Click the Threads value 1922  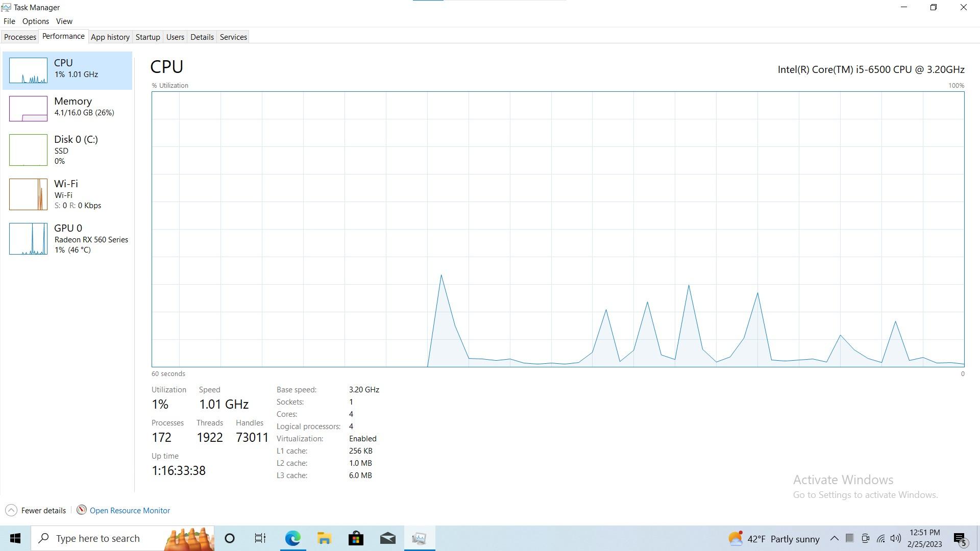[x=210, y=438]
